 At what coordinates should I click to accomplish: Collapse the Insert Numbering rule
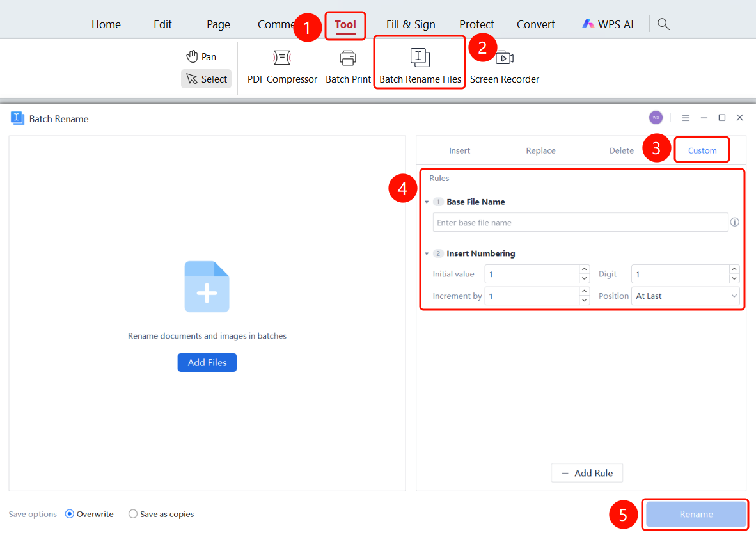pyautogui.click(x=427, y=254)
